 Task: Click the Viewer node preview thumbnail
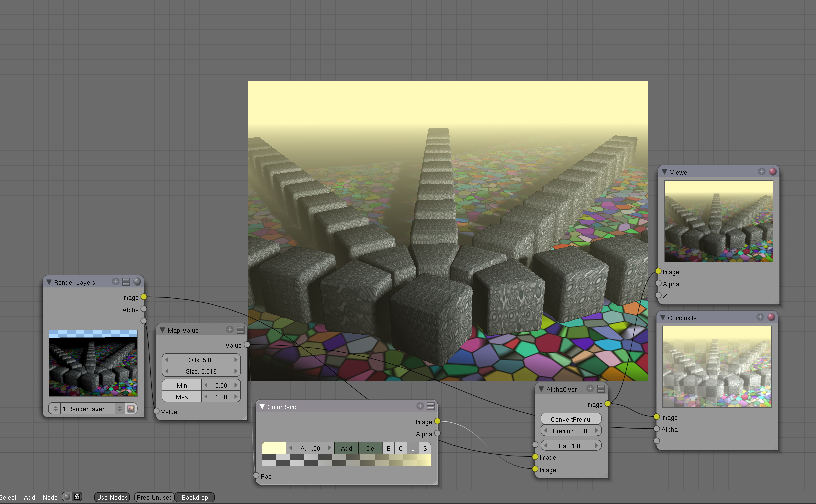tap(719, 221)
